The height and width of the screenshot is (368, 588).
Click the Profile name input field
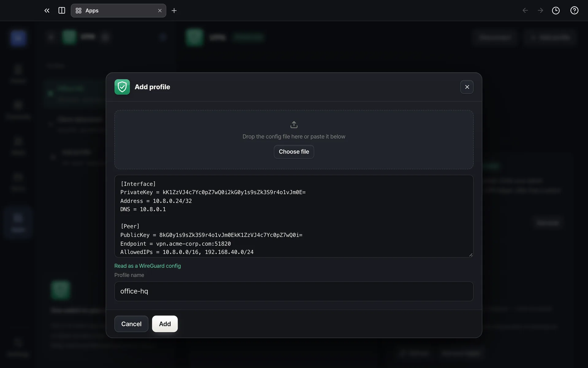point(294,291)
